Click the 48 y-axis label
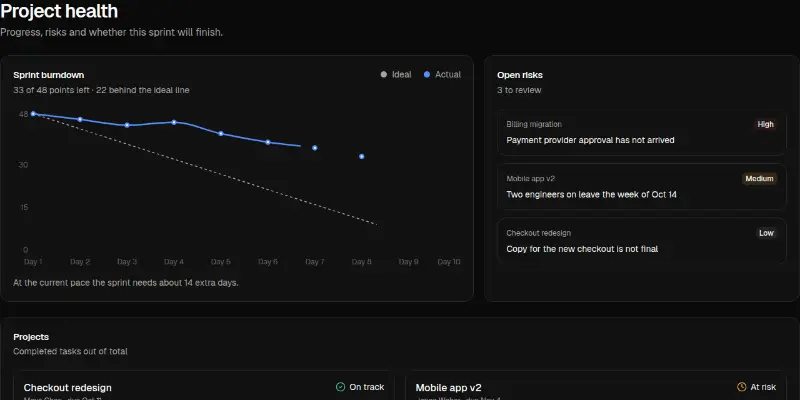Screen dimensions: 800x400 coord(23,114)
